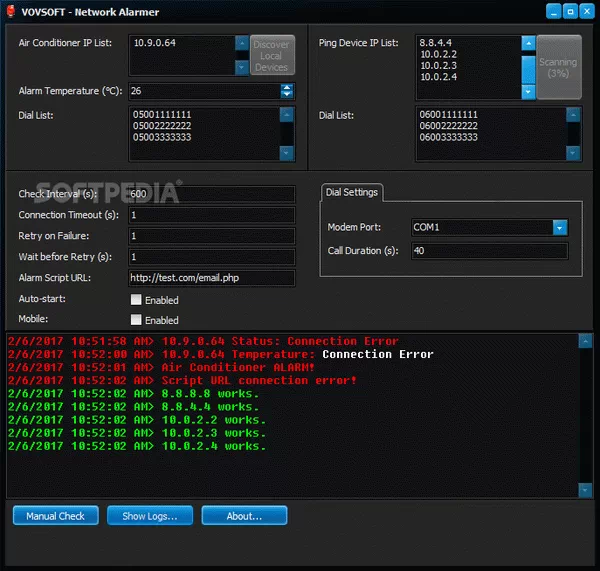Click the Alarm Script URL field
Image resolution: width=600 pixels, height=571 pixels.
tap(211, 278)
